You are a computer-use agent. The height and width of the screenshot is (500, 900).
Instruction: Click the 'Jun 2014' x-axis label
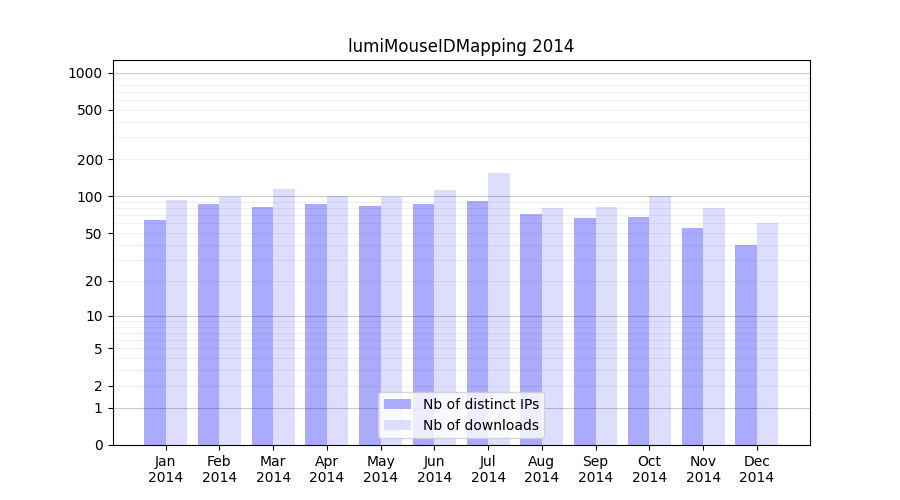[434, 469]
